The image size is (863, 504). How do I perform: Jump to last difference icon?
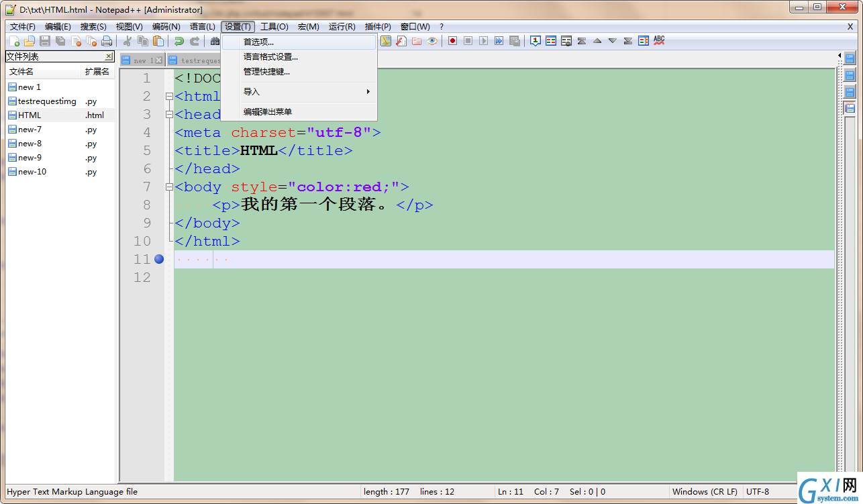click(628, 41)
